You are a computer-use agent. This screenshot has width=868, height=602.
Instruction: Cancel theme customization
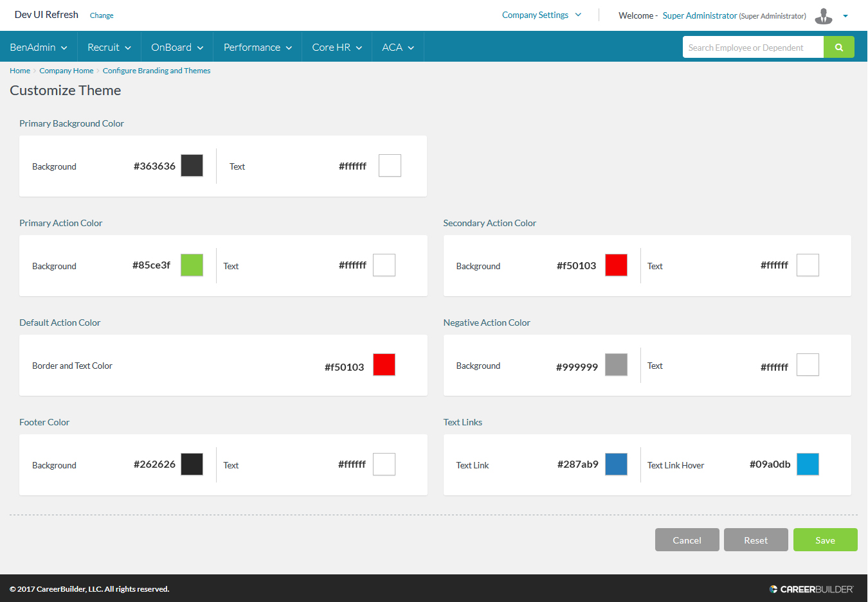coord(687,540)
